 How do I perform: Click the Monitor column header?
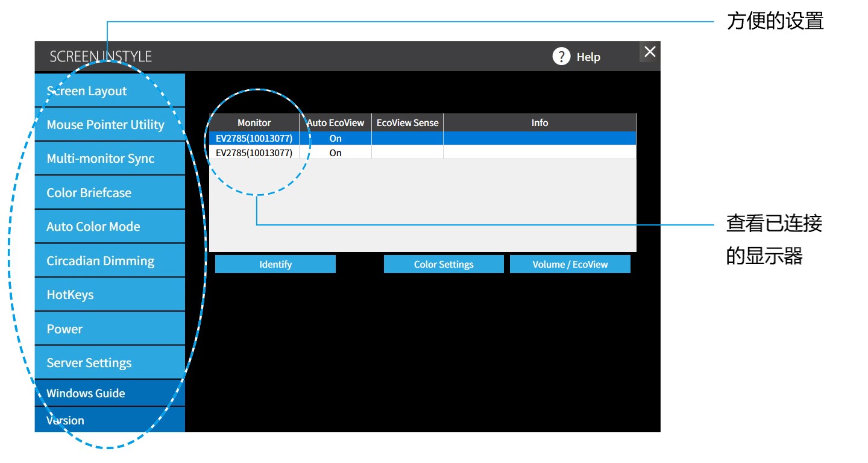click(254, 122)
